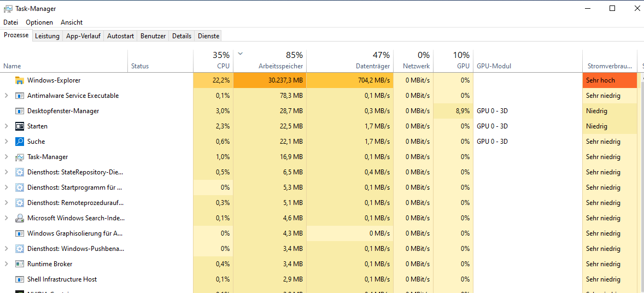The image size is (644, 293).
Task: Sort by Netzwerk column header
Action: (x=413, y=61)
